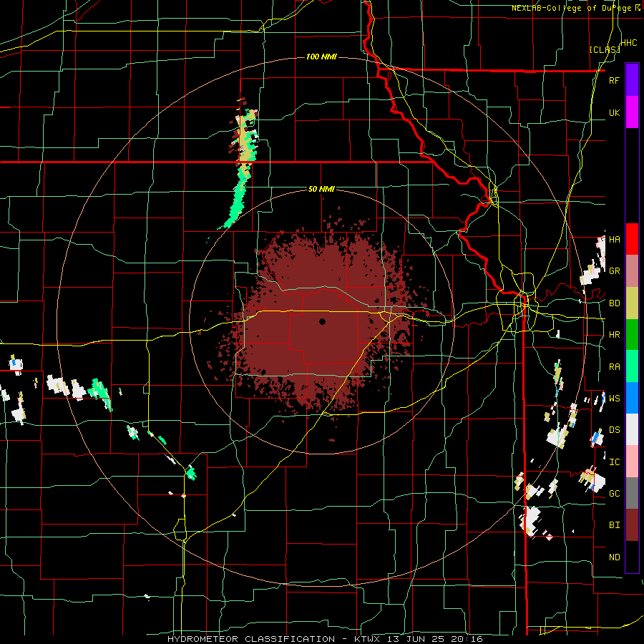Image resolution: width=644 pixels, height=644 pixels.
Task: Click the HHC product code text
Action: pyautogui.click(x=628, y=43)
